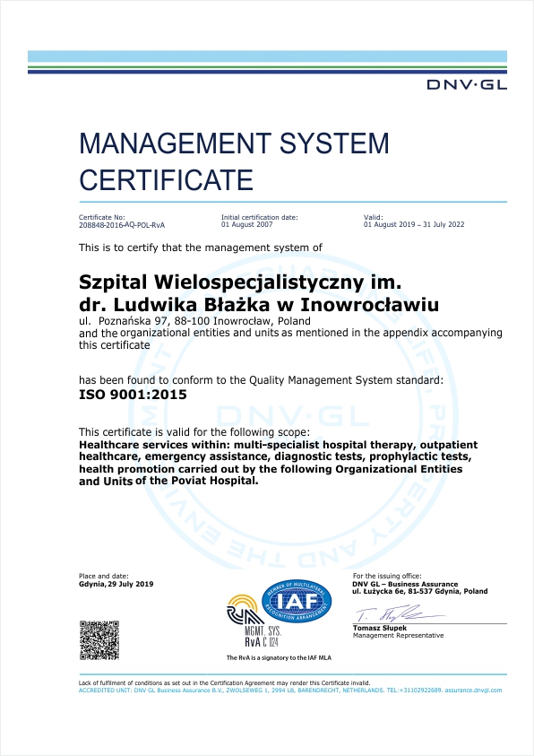This screenshot has height=756, width=534.
Task: Click the 'Place and date:' label
Action: 104,576
